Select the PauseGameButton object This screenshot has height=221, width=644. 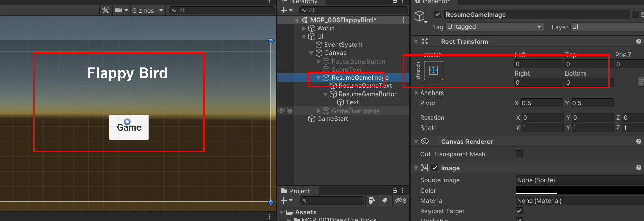[358, 61]
